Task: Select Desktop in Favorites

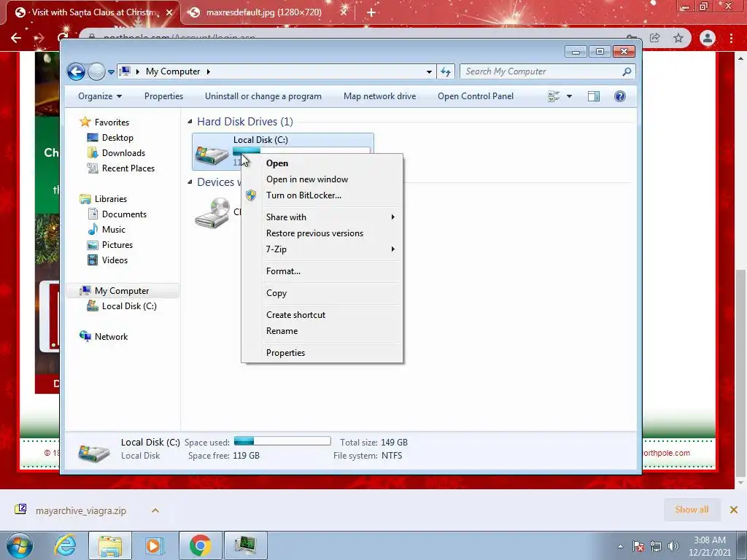Action: pos(117,138)
